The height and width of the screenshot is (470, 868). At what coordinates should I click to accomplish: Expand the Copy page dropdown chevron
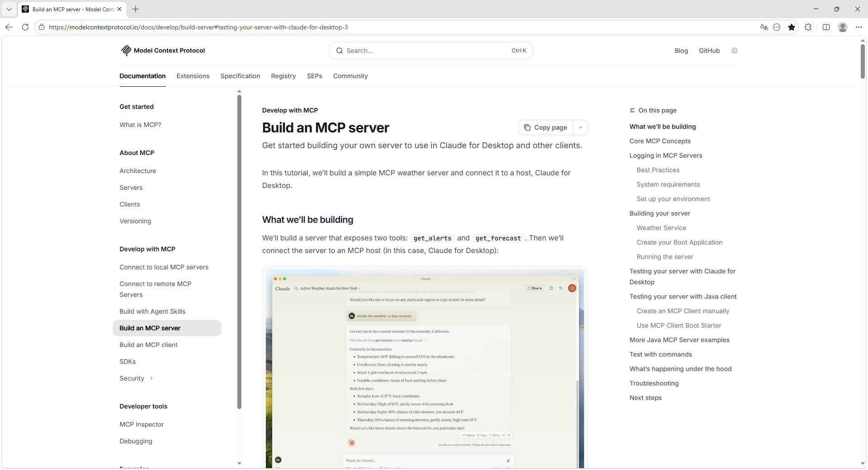tap(580, 127)
